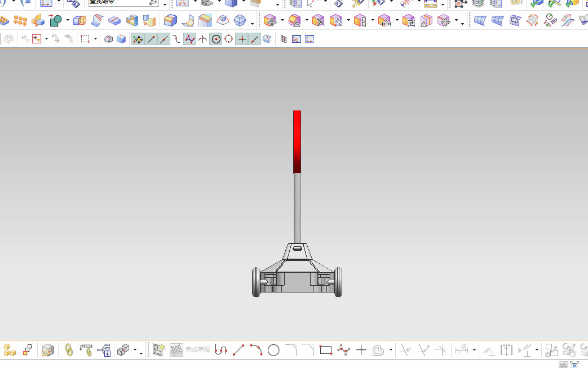This screenshot has width=588, height=368.
Task: Select the chamfer icon
Action: click(x=205, y=20)
